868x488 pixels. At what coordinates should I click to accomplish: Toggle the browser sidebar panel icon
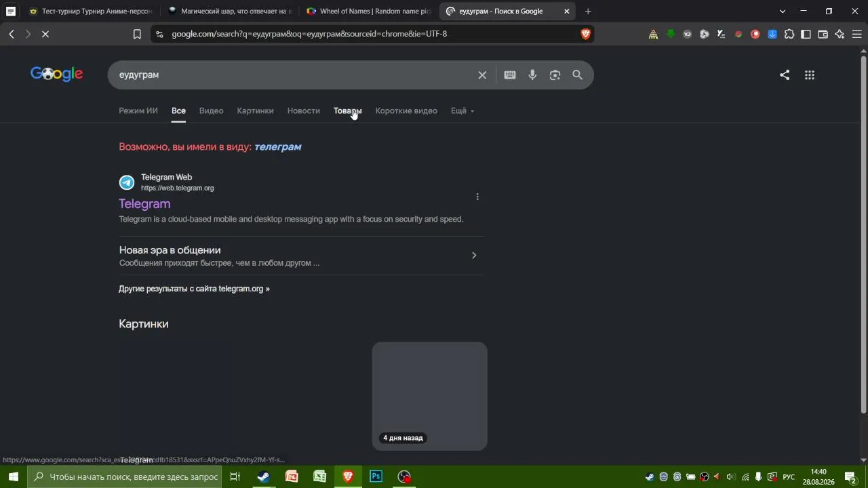806,34
